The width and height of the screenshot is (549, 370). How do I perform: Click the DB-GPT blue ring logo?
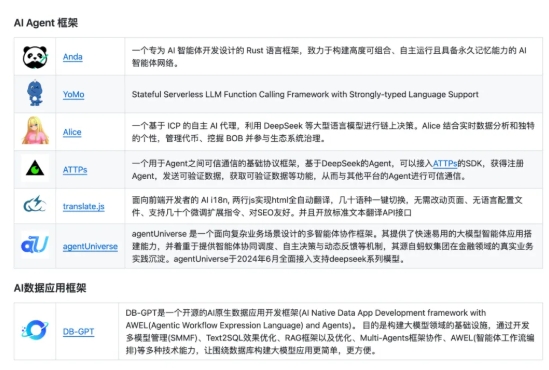click(x=35, y=330)
